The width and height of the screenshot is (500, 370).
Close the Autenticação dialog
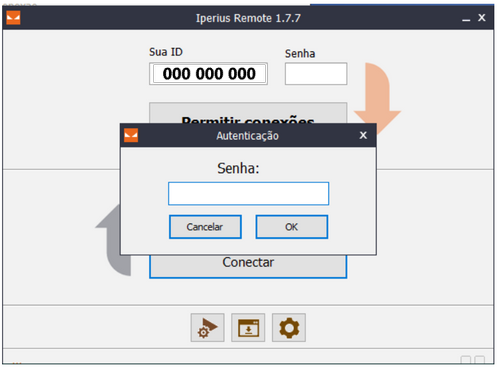click(x=363, y=135)
